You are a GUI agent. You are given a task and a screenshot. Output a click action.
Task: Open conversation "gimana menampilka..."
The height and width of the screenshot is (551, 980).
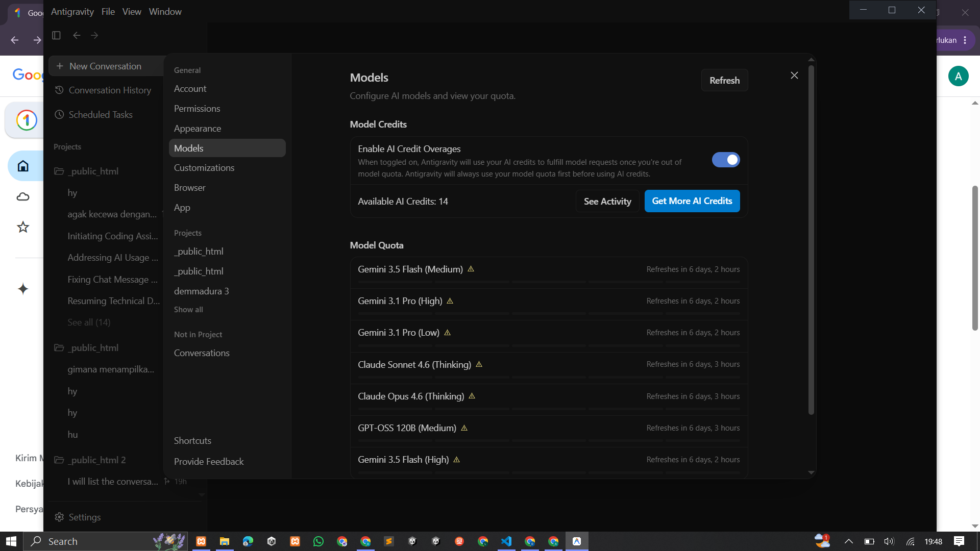111,369
